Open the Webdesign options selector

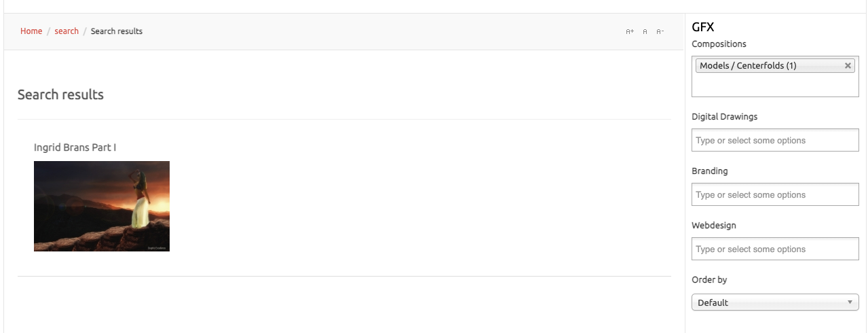(775, 249)
